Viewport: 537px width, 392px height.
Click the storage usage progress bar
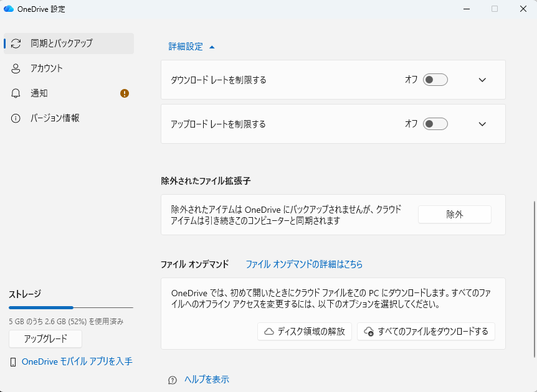pos(71,307)
